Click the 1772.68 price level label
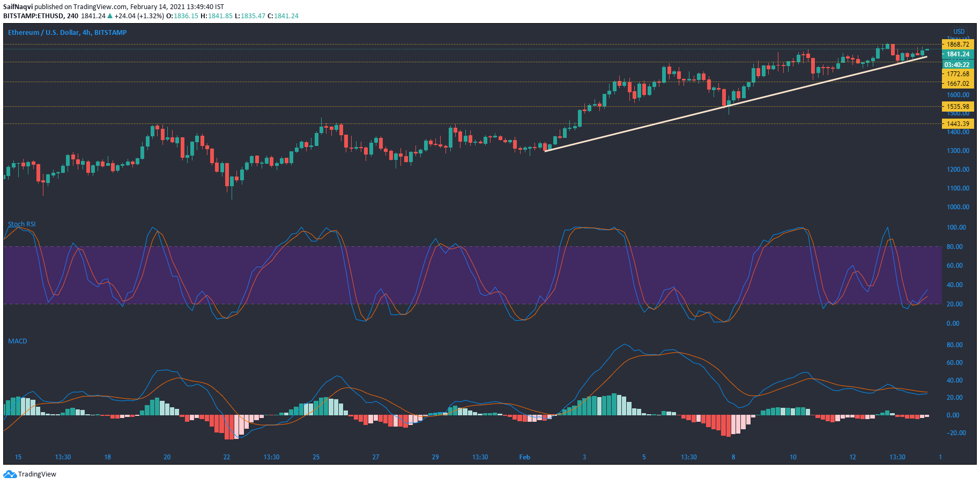Image resolution: width=980 pixels, height=484 pixels. pos(957,74)
